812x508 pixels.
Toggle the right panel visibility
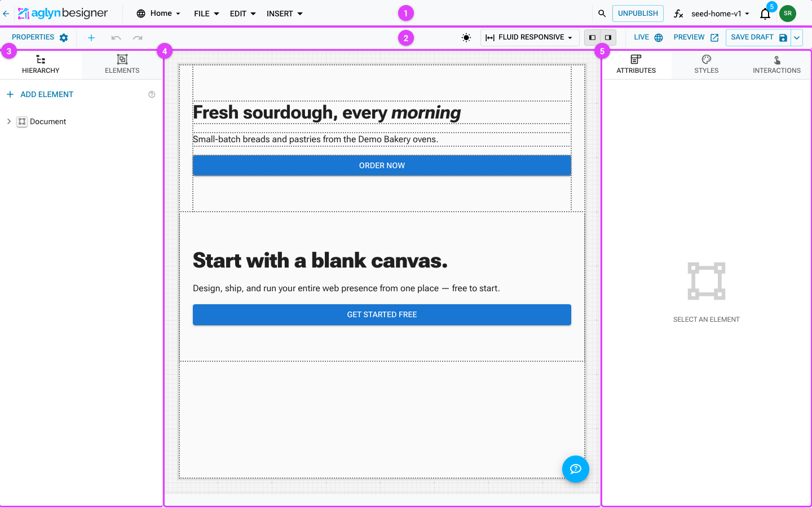point(608,38)
